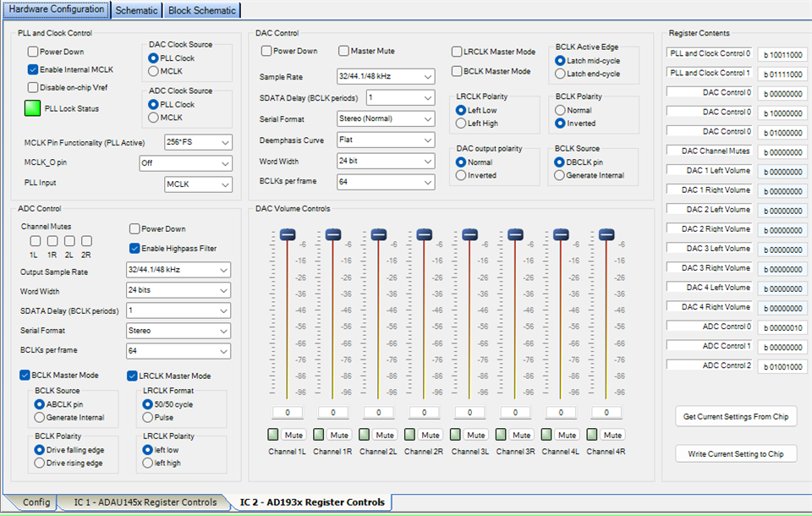
Task: Open MCLK_O pin dropdown
Action: pos(186,162)
